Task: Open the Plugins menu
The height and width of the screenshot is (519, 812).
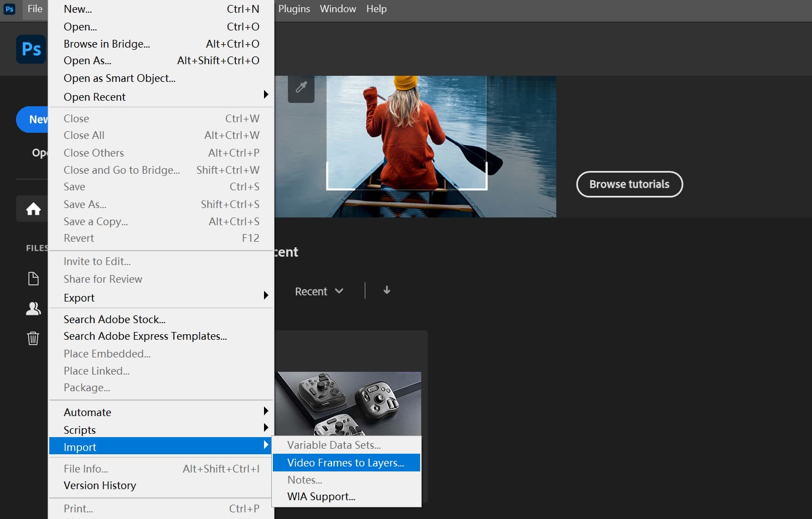Action: (294, 9)
